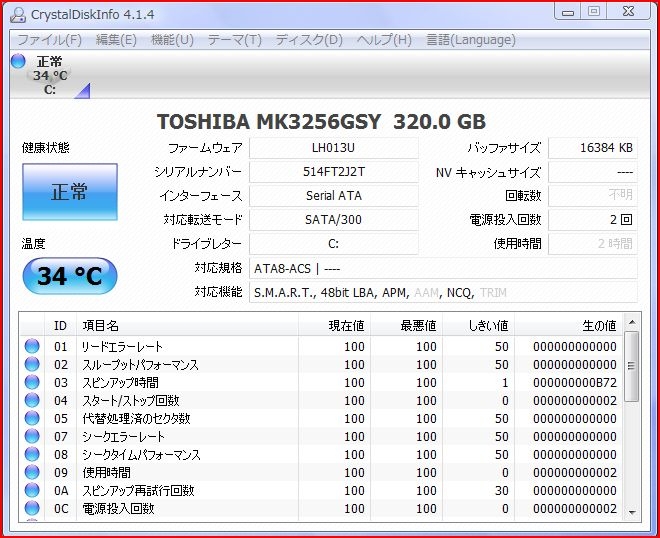Viewport: 660px width, 538px height.
Task: Click status orb for シークエラーレート row
Action: click(32, 437)
